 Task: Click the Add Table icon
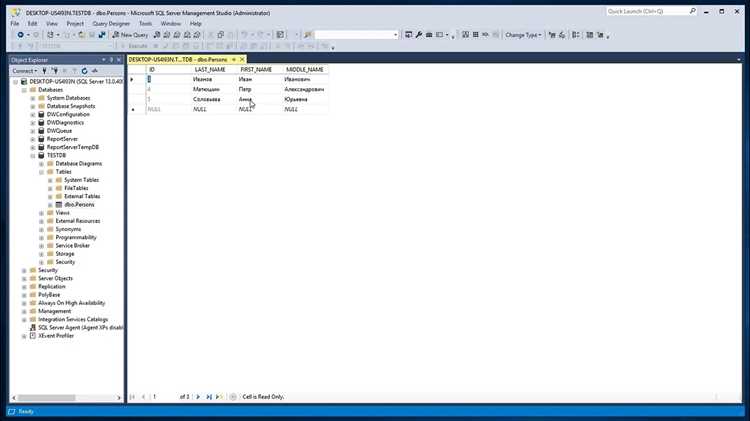(x=590, y=35)
